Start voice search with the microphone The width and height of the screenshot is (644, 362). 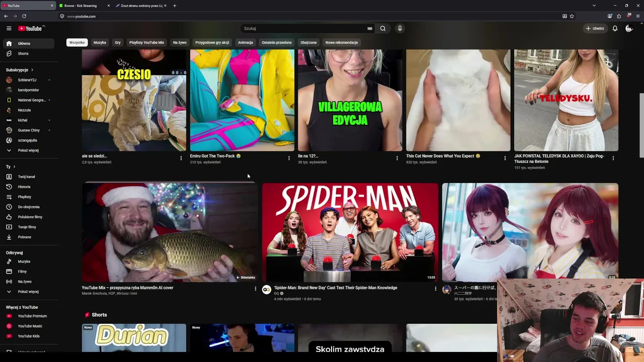(400, 29)
